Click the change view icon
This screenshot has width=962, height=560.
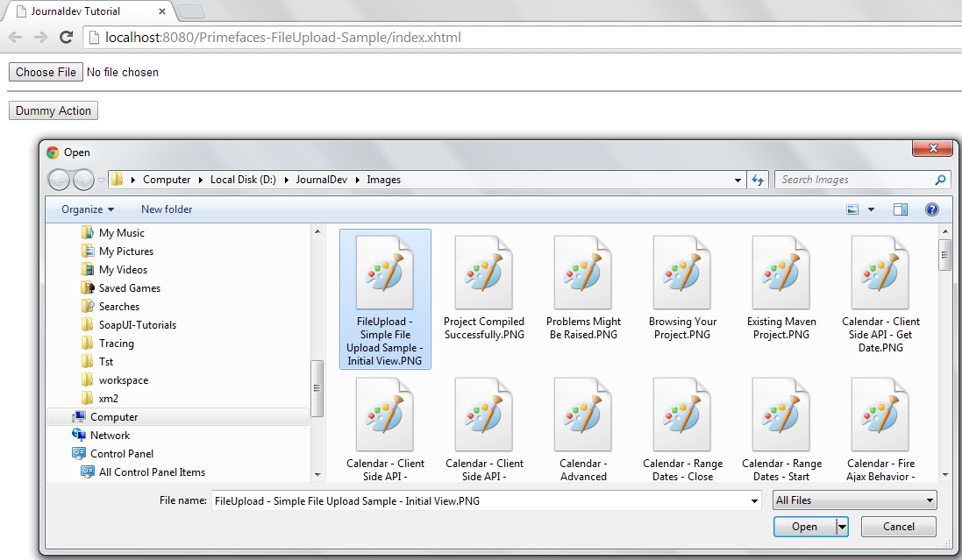(852, 209)
